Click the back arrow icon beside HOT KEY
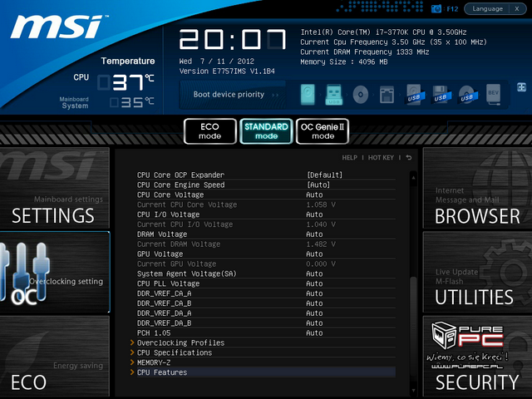532x399 pixels. 409,157
